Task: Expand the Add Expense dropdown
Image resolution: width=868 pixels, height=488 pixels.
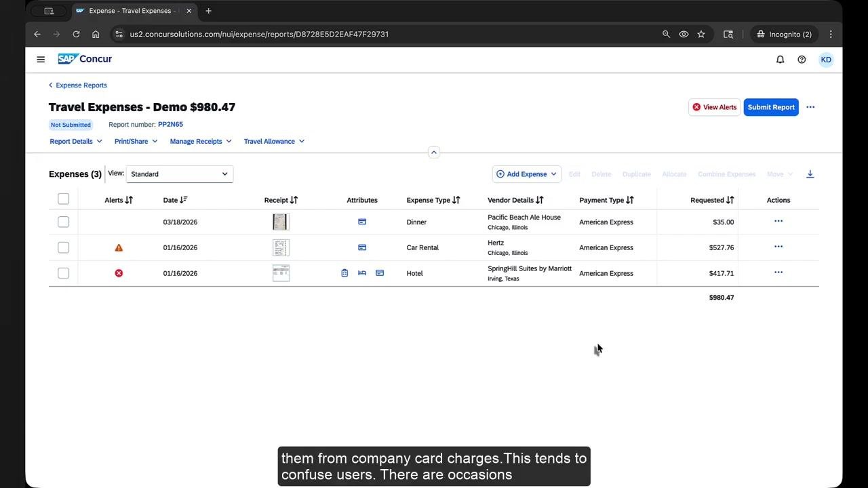Action: pyautogui.click(x=527, y=174)
